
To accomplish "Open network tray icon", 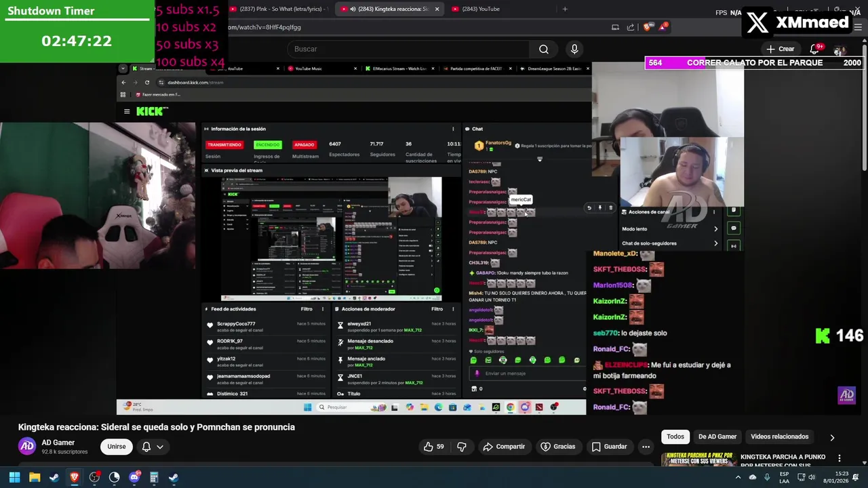I will click(801, 477).
